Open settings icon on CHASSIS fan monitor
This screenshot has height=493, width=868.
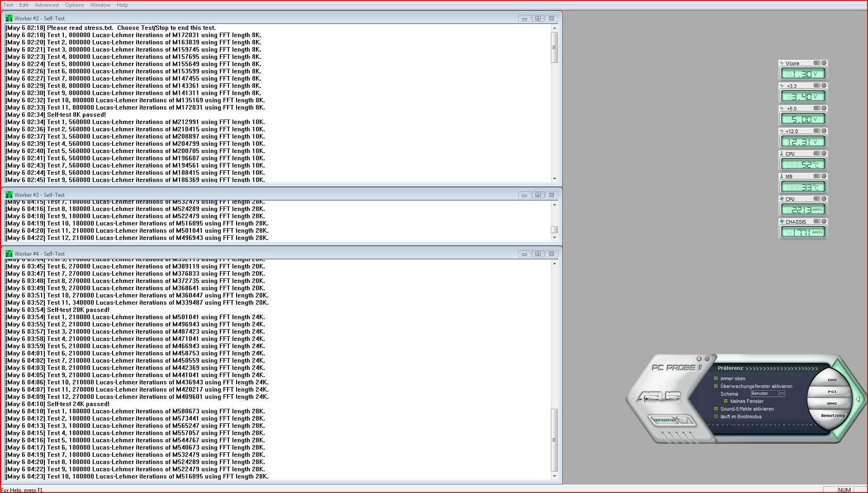(817, 221)
